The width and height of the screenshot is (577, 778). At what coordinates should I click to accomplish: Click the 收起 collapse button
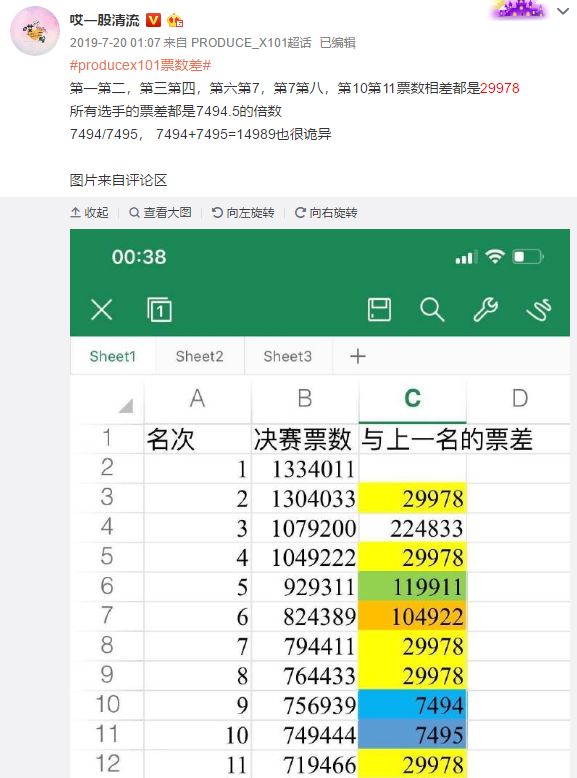(89, 212)
